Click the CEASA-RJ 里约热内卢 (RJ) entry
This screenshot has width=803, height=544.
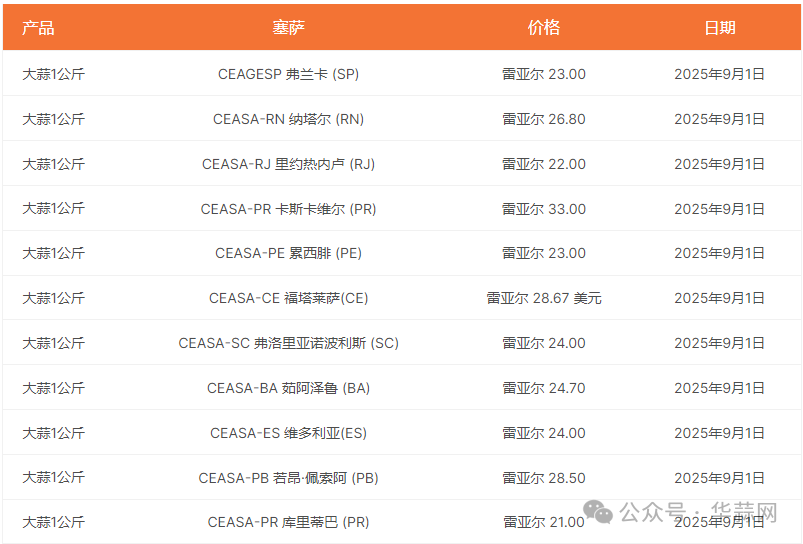[x=288, y=164]
